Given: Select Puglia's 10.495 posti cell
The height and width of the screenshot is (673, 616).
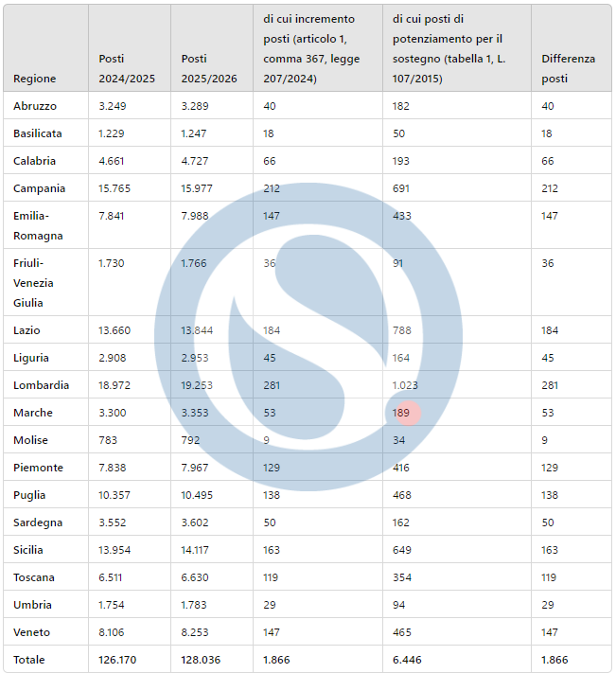Looking at the screenshot, I should 200,495.
